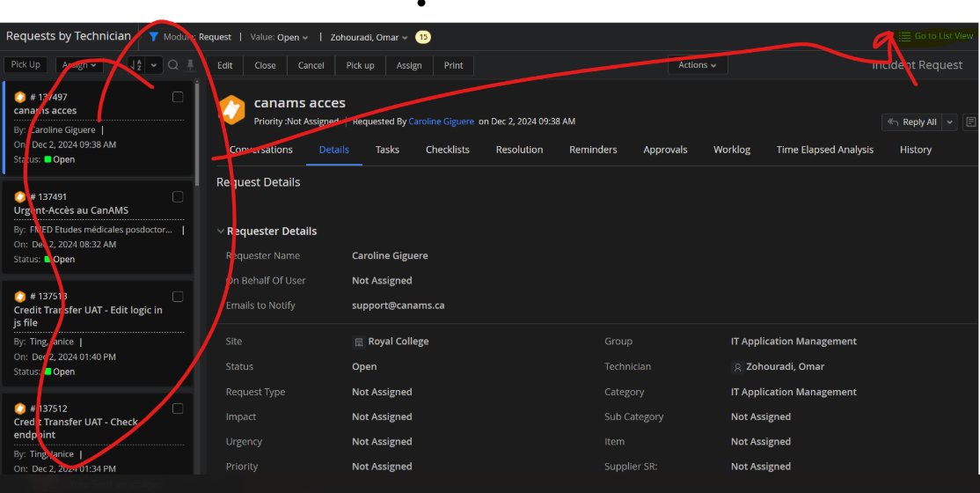980x493 pixels.
Task: Click the Print button
Action: tap(453, 65)
